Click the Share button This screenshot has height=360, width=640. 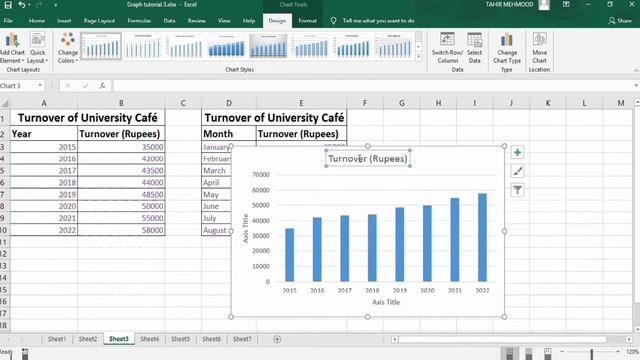[x=620, y=20]
